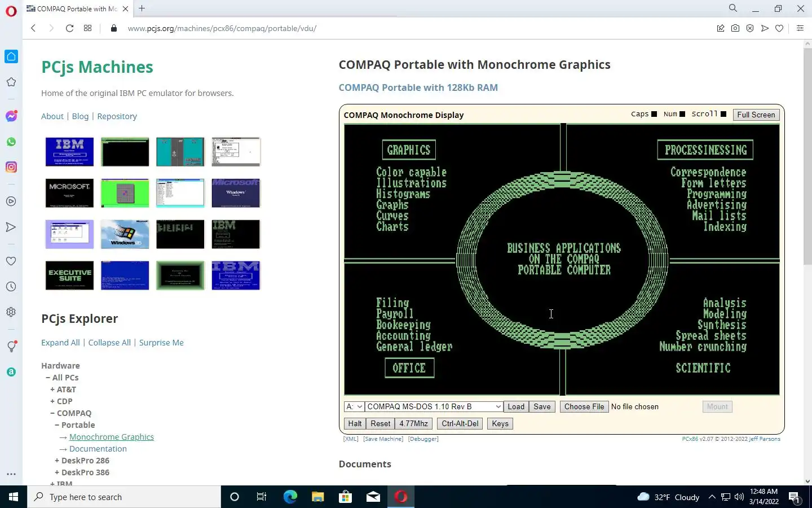Screen dimensions: 812x508
Task: Open Task View on taskbar
Action: pos(262,497)
